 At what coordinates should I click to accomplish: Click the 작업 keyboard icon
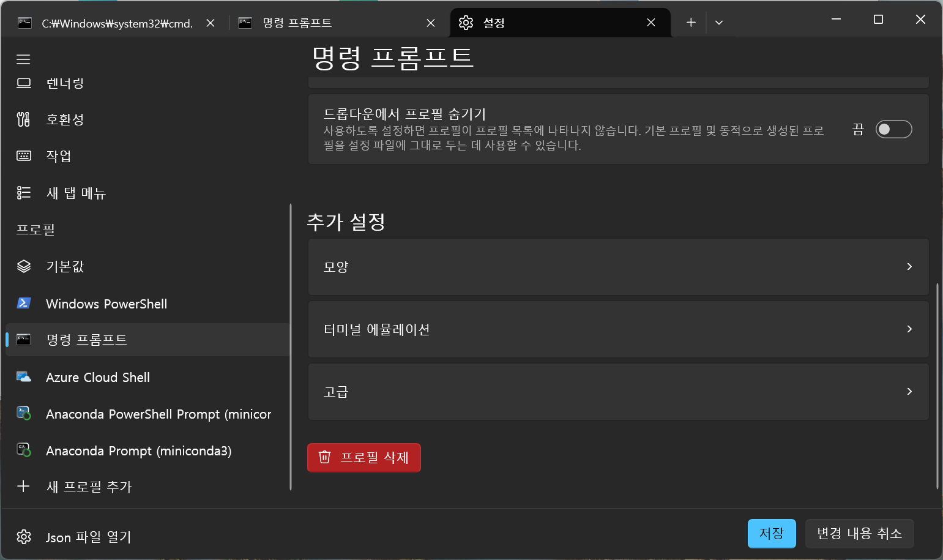coord(24,155)
